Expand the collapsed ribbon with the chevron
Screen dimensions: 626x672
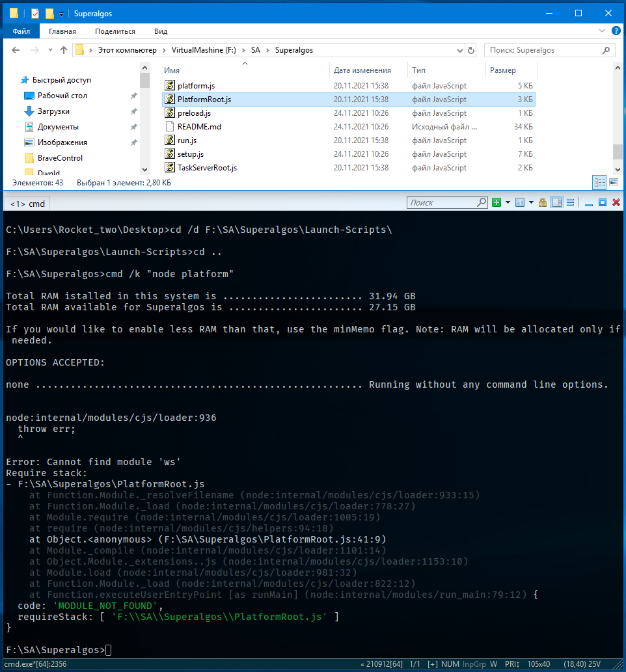pos(601,30)
